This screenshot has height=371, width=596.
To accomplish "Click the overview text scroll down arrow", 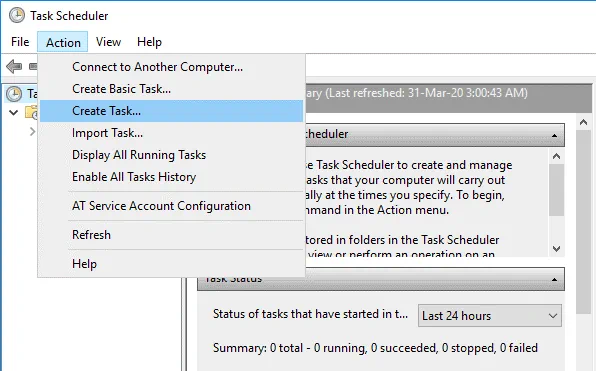I will click(x=556, y=249).
